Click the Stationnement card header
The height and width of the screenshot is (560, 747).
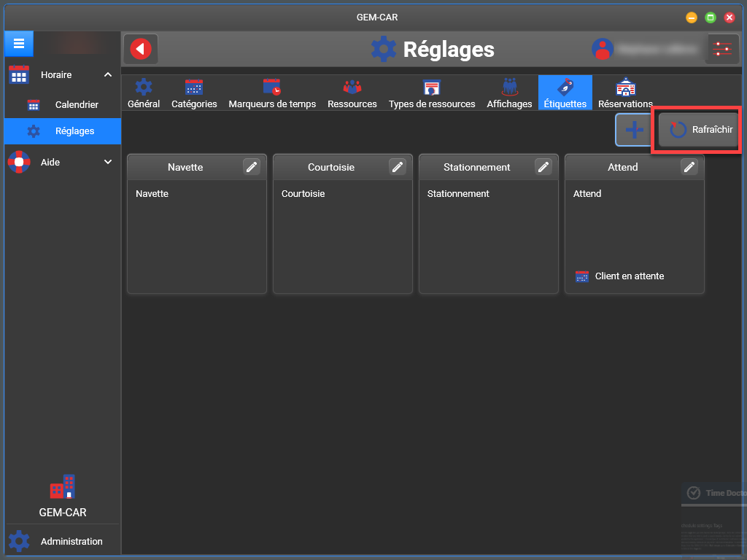click(x=488, y=167)
